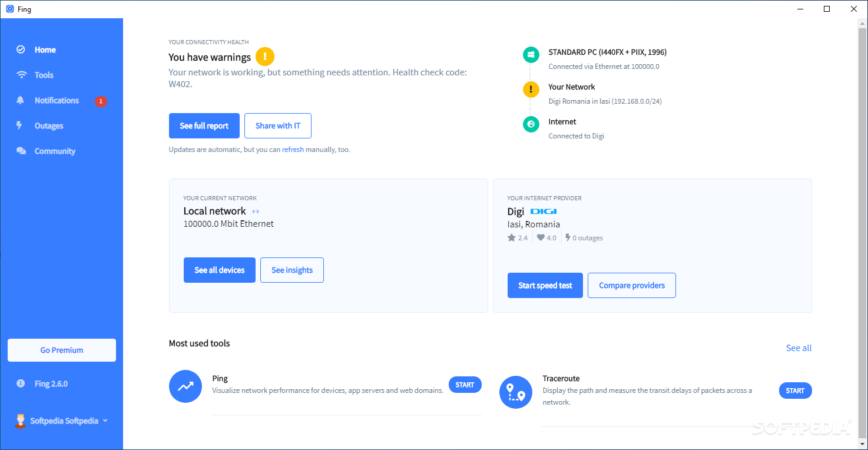
Task: Click 'Iasi, Romania' provider location text
Action: [534, 224]
